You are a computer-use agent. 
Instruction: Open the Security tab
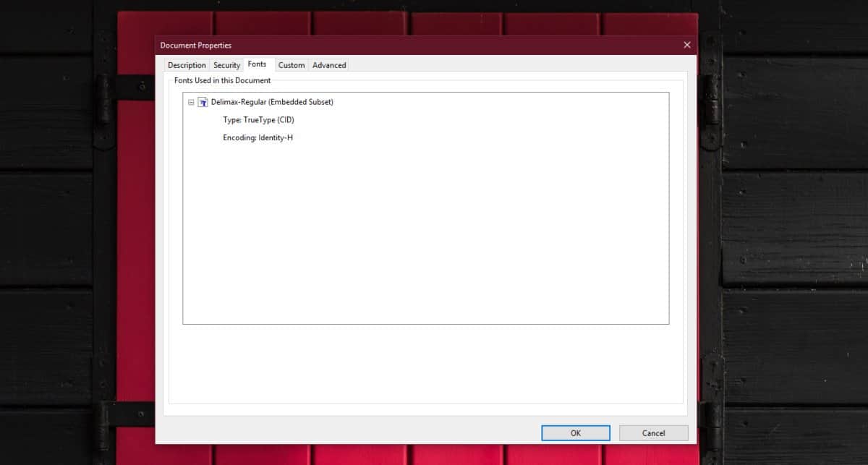(x=226, y=65)
